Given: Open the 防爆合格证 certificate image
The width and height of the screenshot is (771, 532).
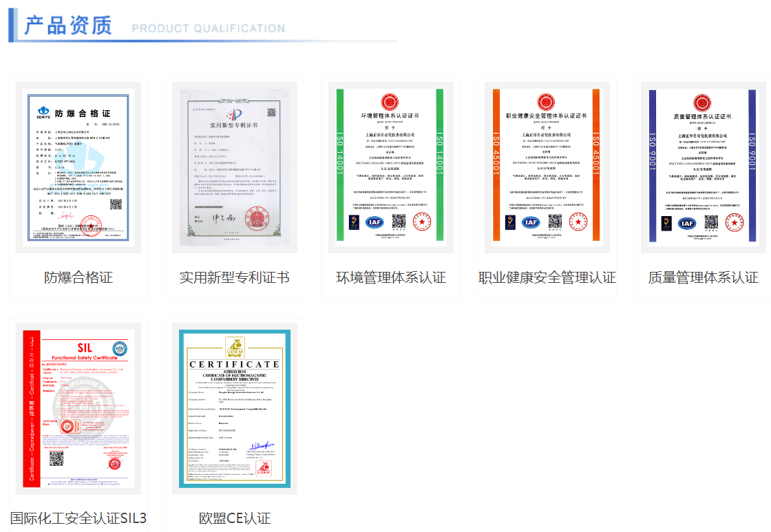Looking at the screenshot, I should [x=78, y=166].
